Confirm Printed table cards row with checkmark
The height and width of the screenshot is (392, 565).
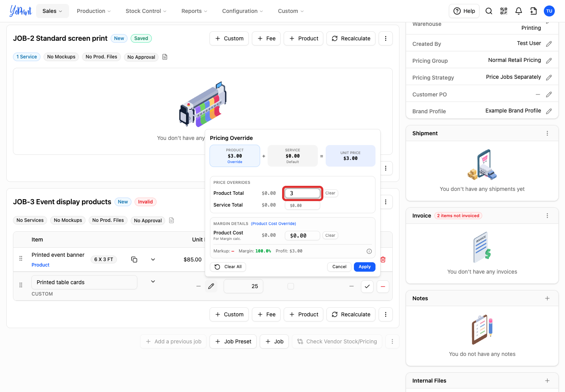point(367,286)
